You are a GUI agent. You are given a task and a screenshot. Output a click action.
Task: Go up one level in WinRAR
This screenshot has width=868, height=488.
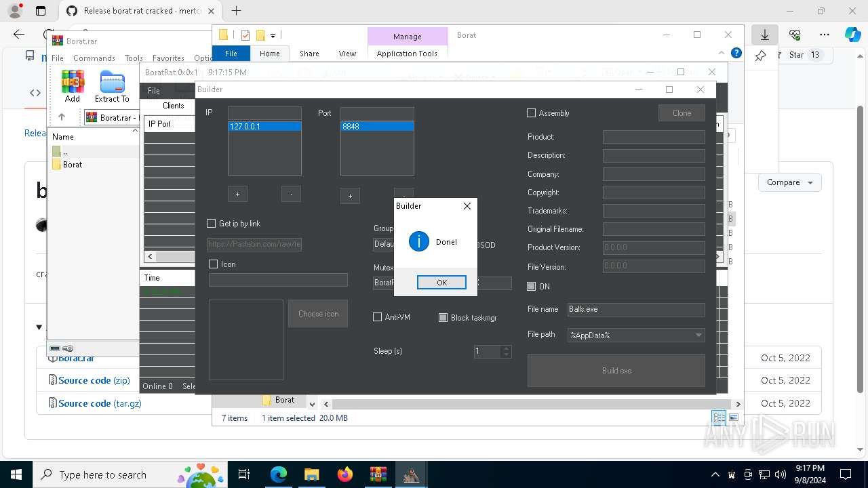click(x=62, y=117)
